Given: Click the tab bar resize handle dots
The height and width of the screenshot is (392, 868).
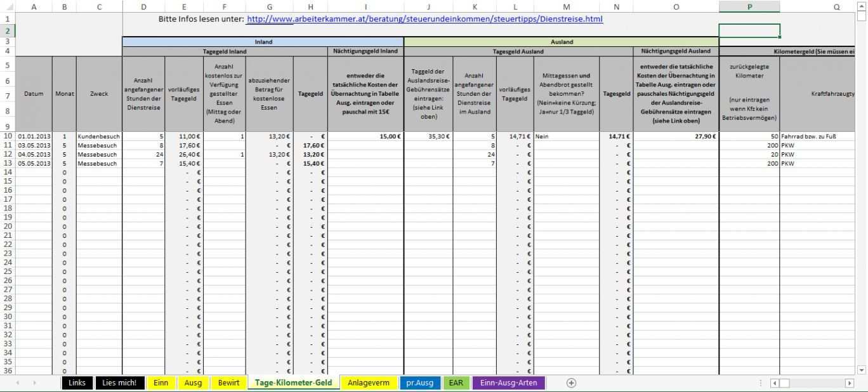Looking at the screenshot, I should (761, 383).
